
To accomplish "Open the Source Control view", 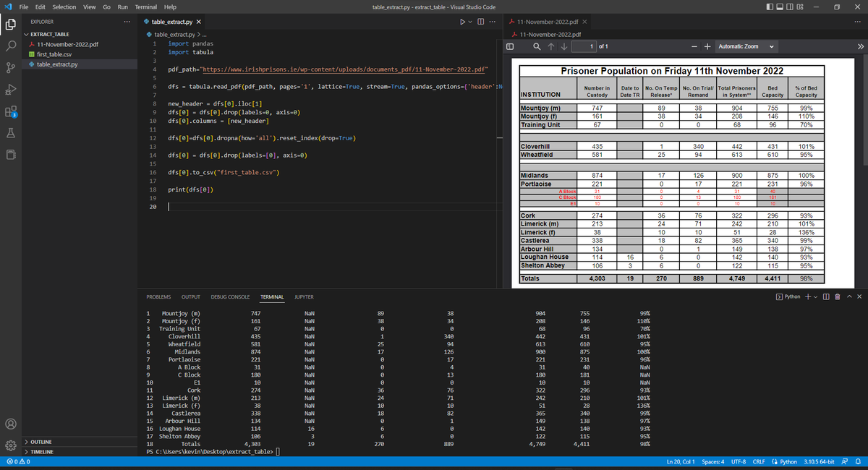I will click(11, 68).
